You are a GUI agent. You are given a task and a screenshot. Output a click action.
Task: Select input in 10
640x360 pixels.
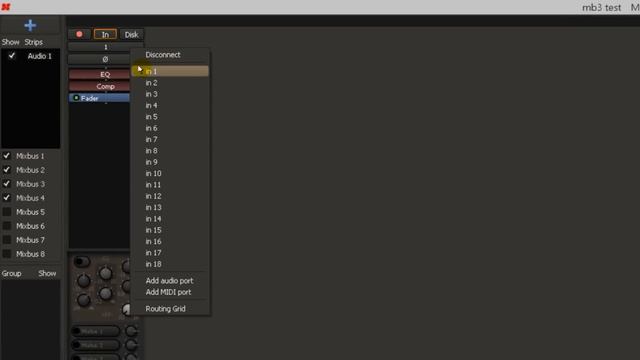171,173
